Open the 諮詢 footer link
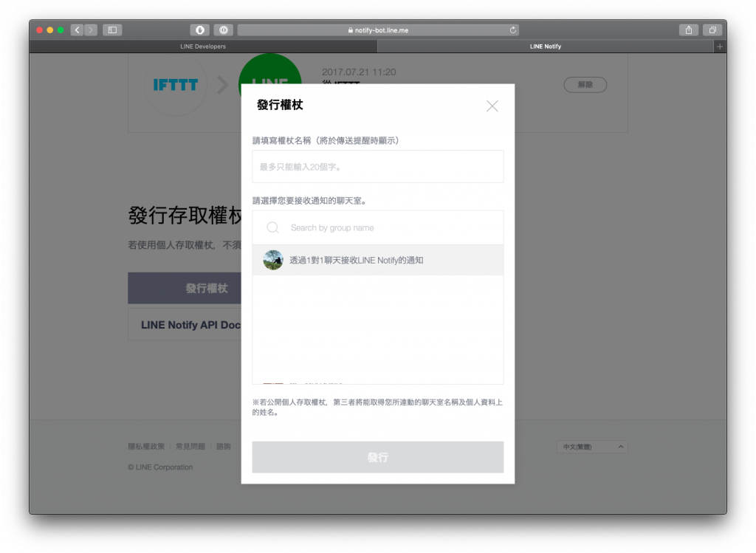Viewport: 756px width, 553px height. [223, 447]
